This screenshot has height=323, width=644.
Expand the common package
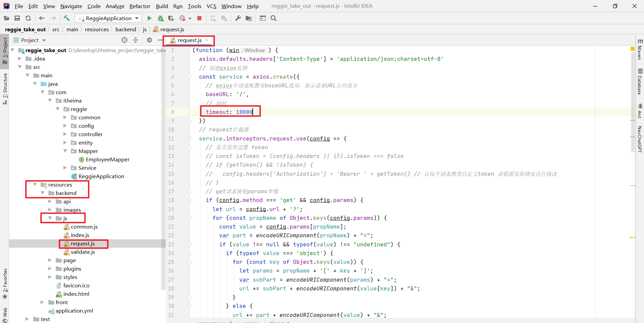coord(65,117)
